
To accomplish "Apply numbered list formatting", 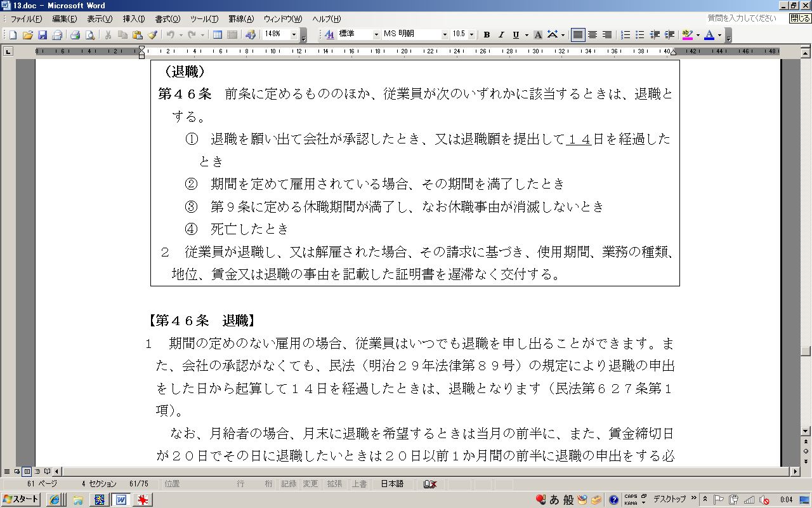I will click(625, 35).
